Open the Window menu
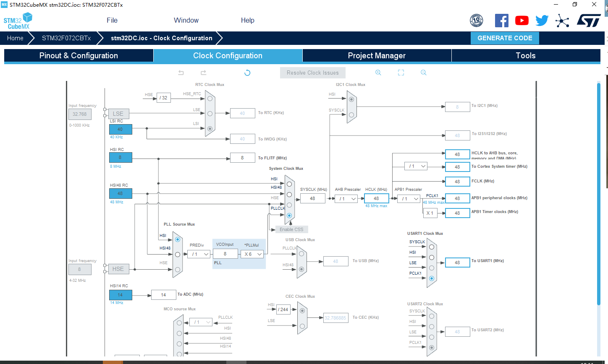Screen dimensions: 608x364 click(186, 20)
